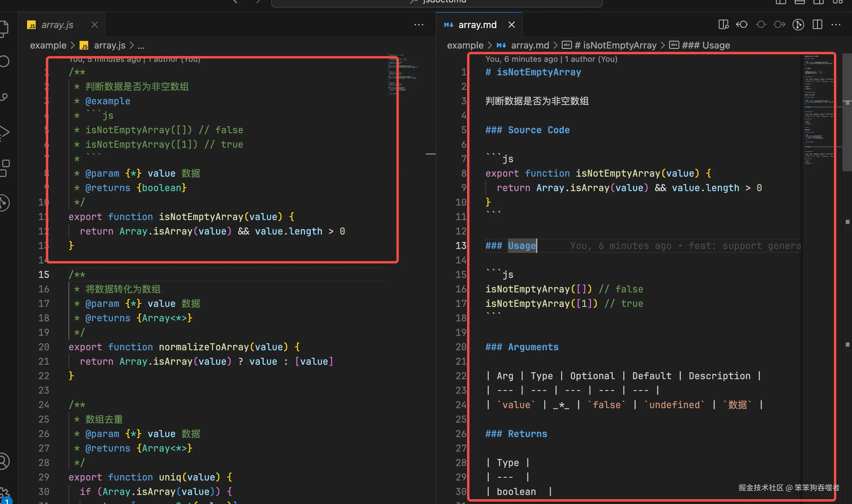
Task: Toggle the primary side bar layout icon
Action: (780, 2)
